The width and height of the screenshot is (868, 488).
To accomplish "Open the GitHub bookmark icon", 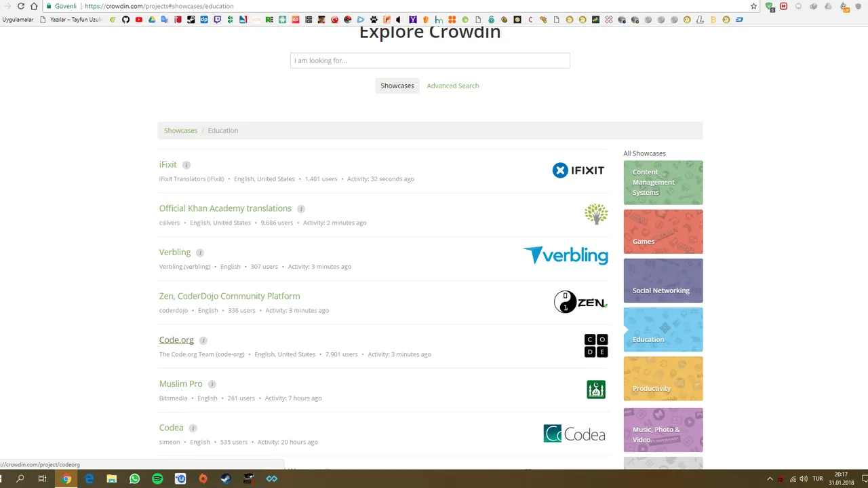I will (x=125, y=20).
